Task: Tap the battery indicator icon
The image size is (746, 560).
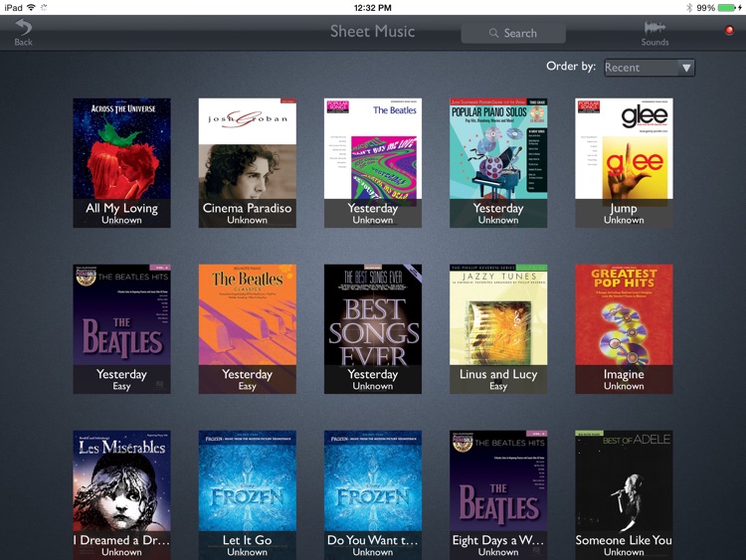Action: (726, 8)
